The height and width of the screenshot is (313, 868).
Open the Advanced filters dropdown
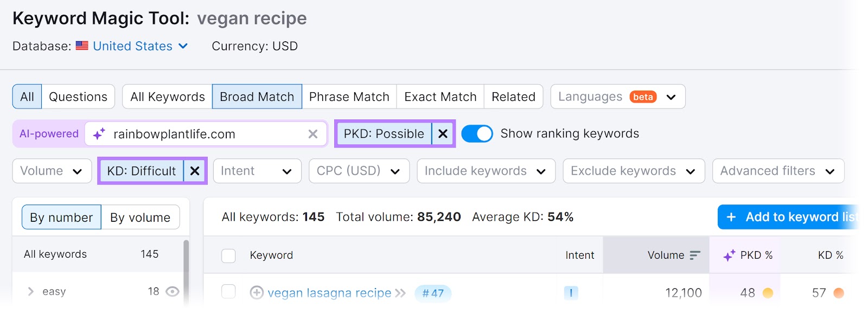click(777, 171)
